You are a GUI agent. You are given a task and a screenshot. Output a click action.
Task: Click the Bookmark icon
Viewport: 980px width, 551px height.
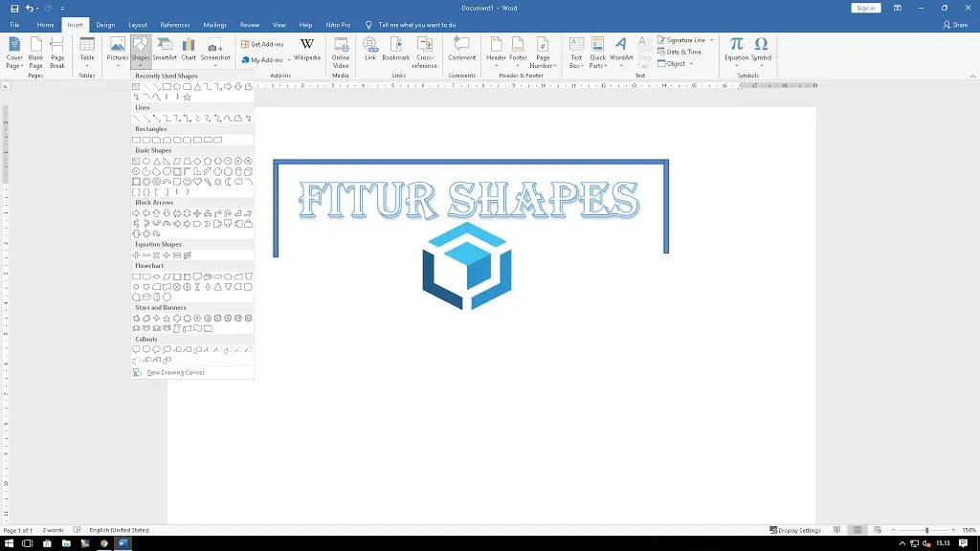tap(395, 50)
